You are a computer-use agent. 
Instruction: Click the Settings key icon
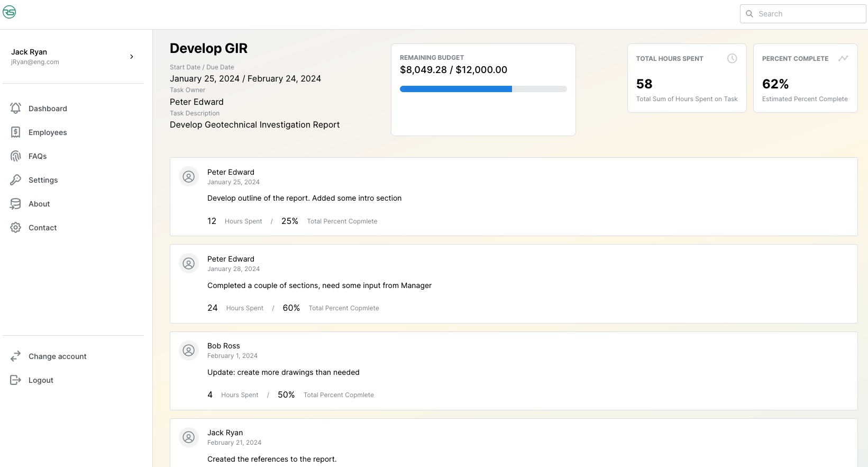pos(16,179)
